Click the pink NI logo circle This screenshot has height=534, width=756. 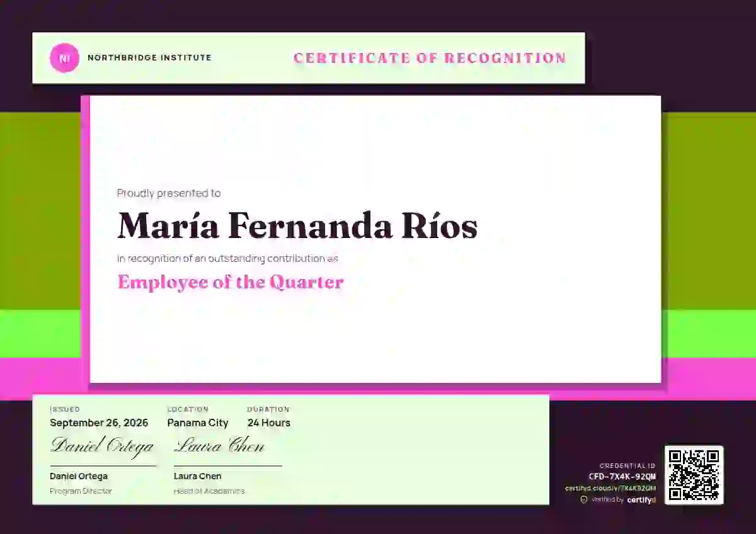[64, 58]
